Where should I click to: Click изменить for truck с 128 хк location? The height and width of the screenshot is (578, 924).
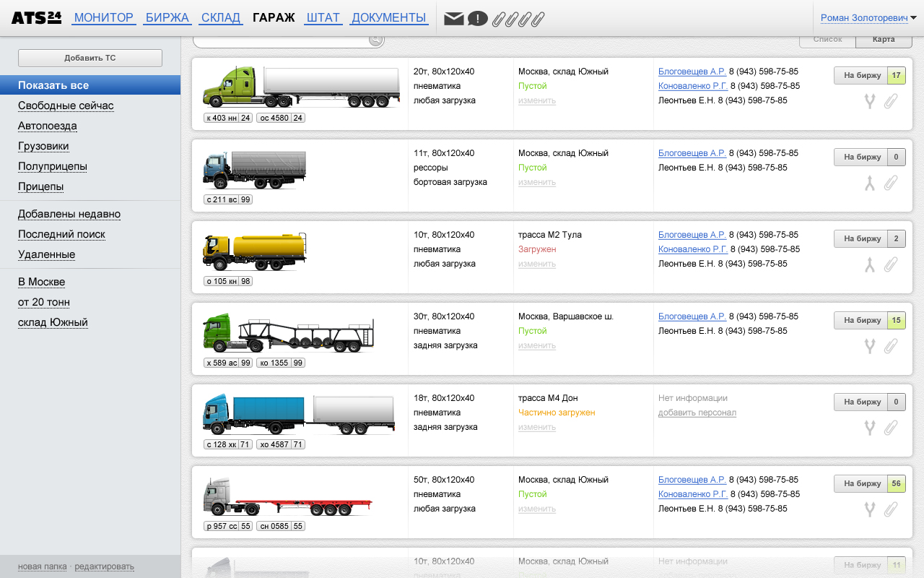[x=537, y=427]
